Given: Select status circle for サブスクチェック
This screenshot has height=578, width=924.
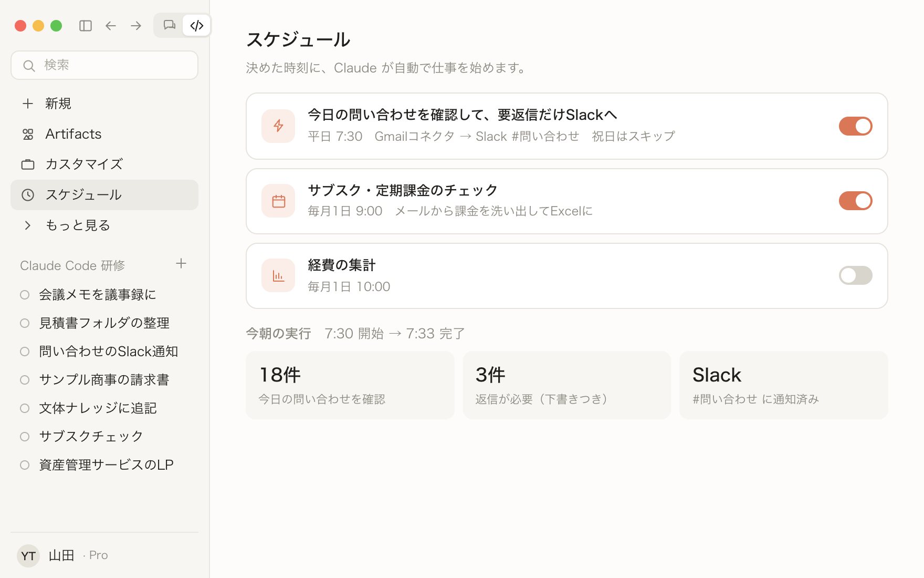Looking at the screenshot, I should 25,437.
